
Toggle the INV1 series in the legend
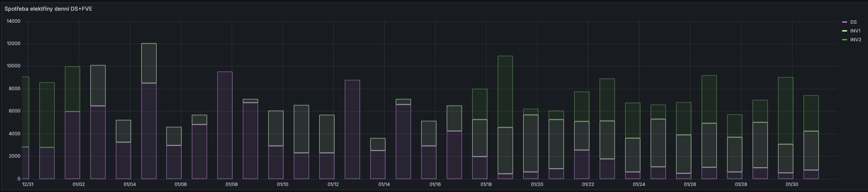pos(855,31)
